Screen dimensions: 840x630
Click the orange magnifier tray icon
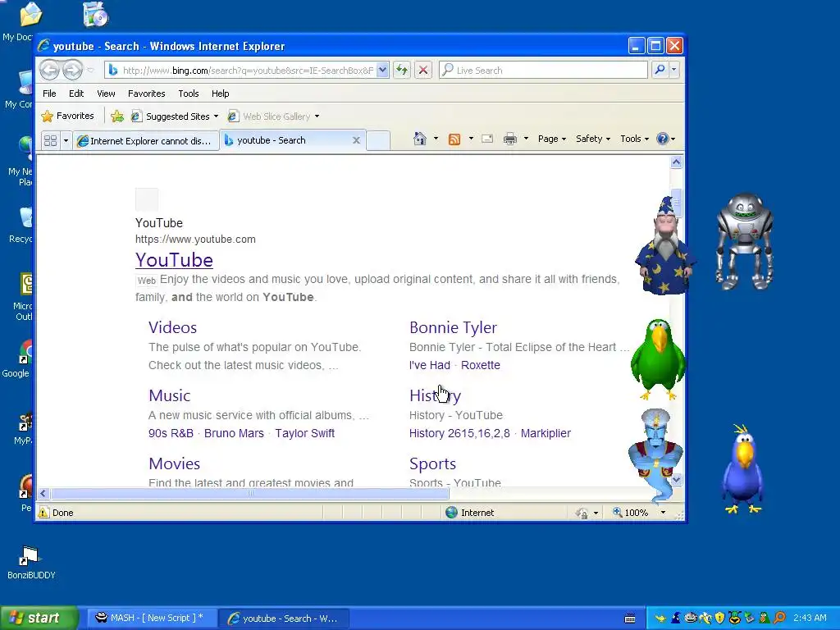pos(779,618)
